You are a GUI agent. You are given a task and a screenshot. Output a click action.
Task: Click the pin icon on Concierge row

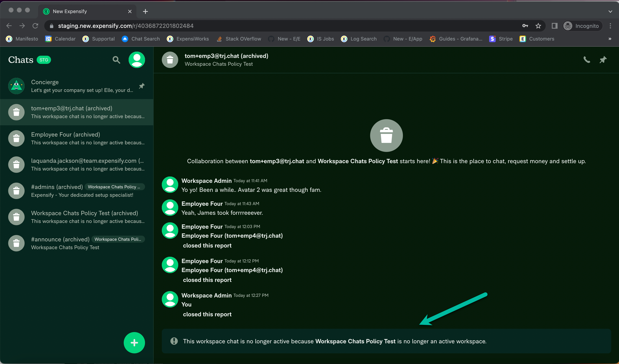coord(142,86)
